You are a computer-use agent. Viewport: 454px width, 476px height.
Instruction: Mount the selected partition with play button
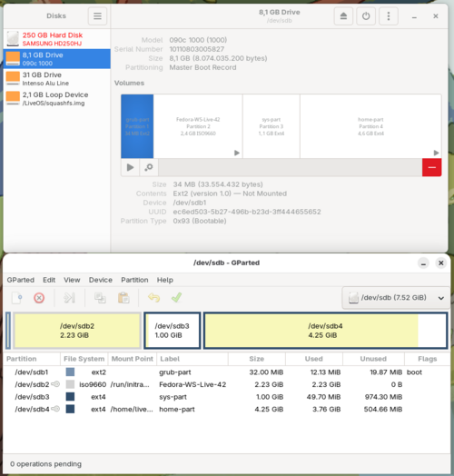[x=130, y=167]
